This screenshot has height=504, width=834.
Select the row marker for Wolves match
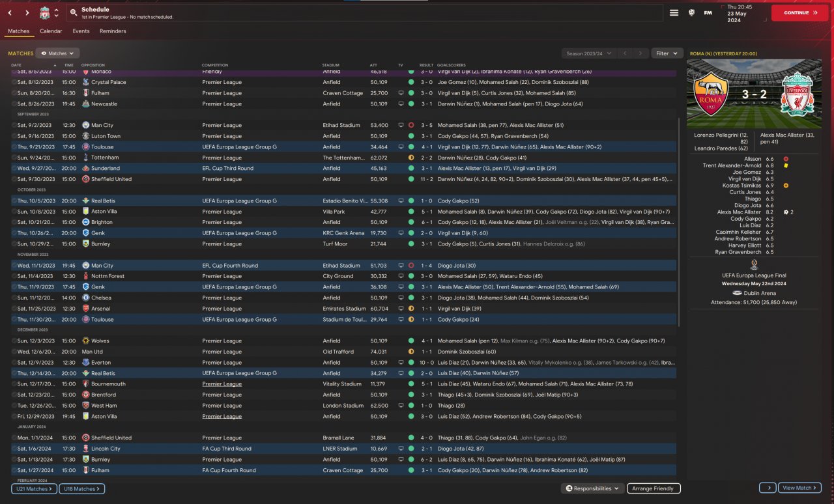click(x=14, y=341)
